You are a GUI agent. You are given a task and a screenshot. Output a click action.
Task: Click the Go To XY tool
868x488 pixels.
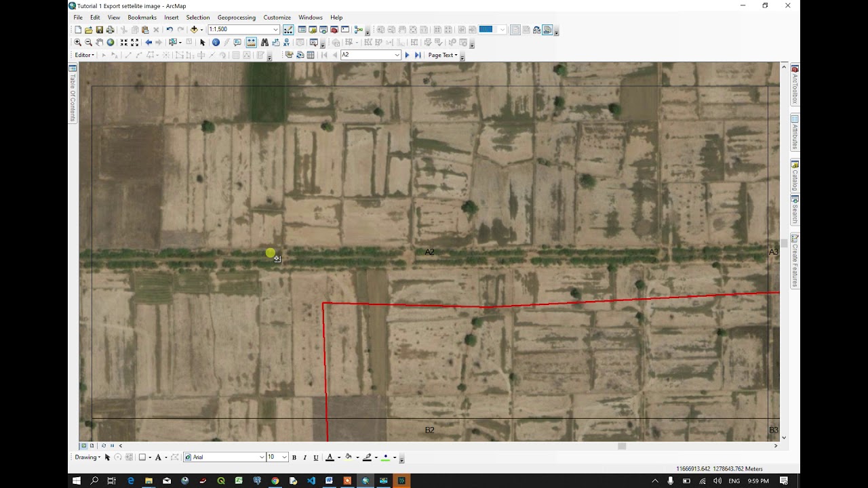pos(286,42)
